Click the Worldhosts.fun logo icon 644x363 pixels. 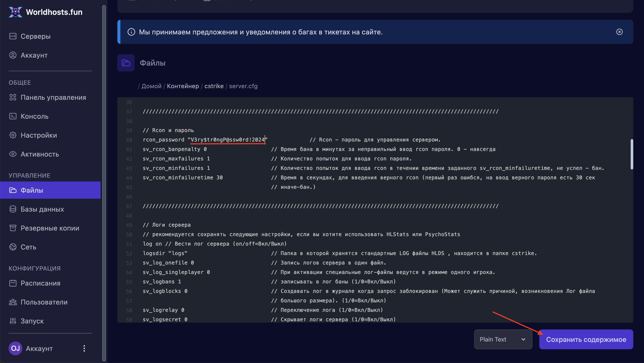(15, 12)
